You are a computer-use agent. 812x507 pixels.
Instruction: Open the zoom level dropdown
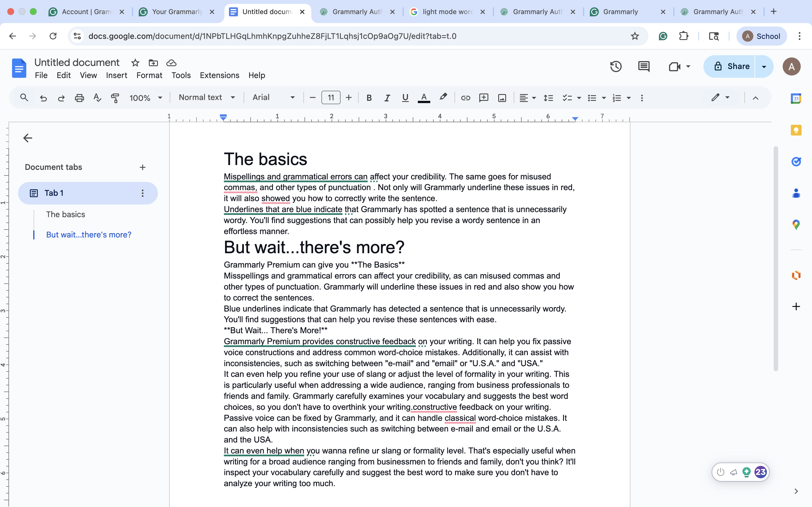pos(145,97)
